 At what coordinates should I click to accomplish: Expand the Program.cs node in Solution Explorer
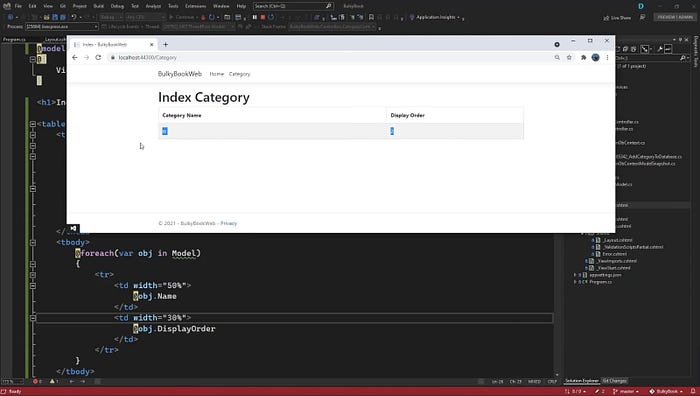576,282
